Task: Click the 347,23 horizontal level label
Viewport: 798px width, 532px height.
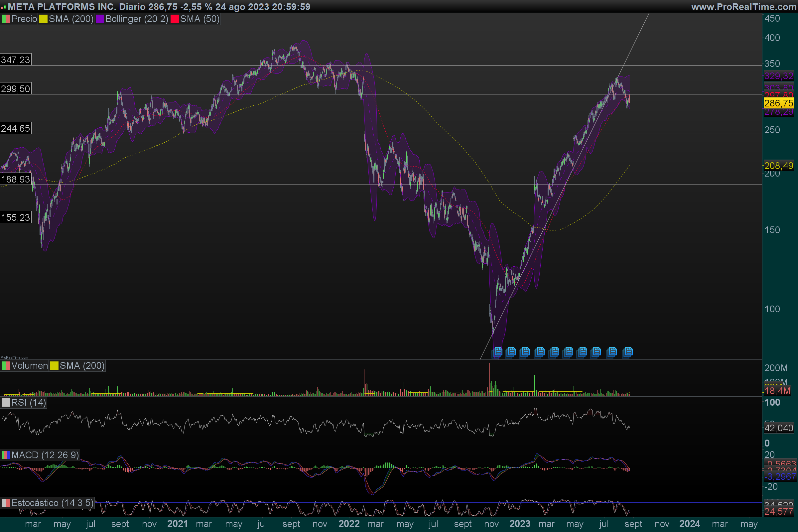Action: click(x=16, y=60)
